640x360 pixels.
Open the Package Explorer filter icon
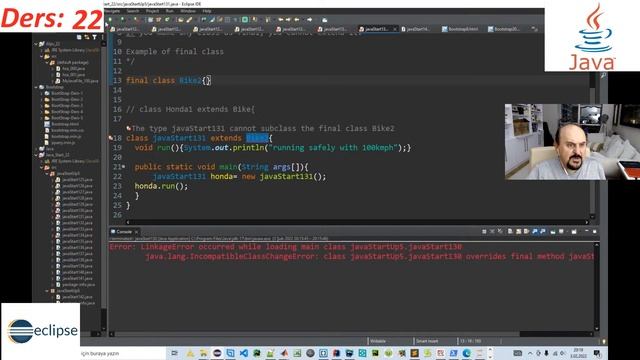(x=94, y=37)
